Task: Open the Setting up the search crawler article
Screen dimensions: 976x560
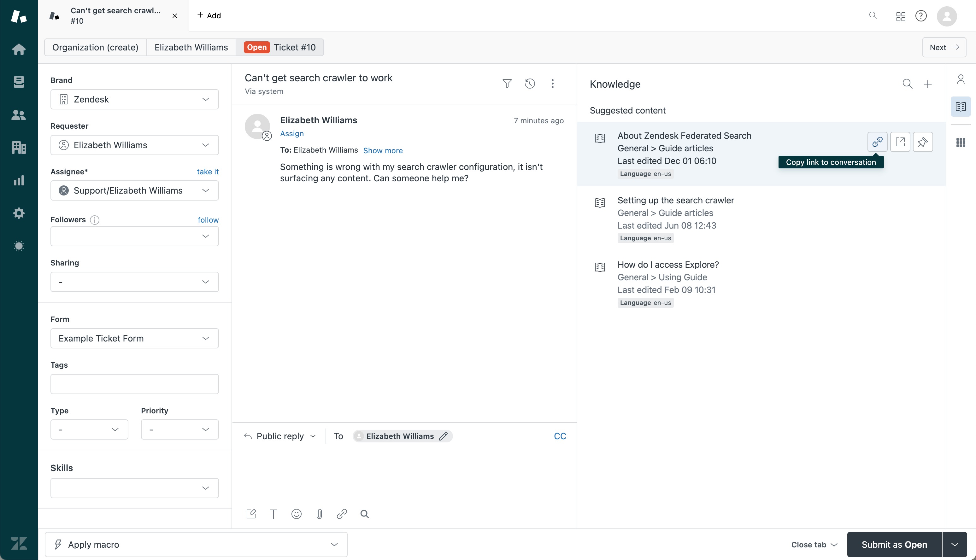Action: click(x=676, y=200)
